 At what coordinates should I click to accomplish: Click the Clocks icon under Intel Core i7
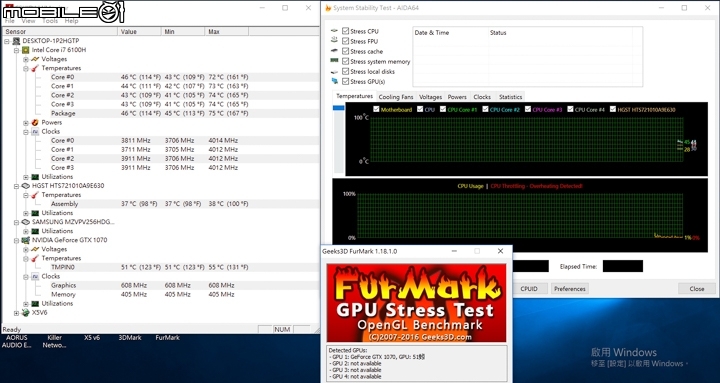(x=35, y=132)
